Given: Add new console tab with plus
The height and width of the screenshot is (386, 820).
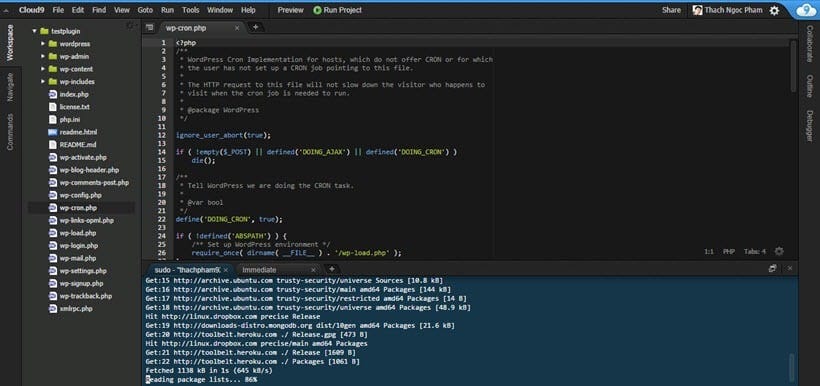Looking at the screenshot, I should point(332,269).
